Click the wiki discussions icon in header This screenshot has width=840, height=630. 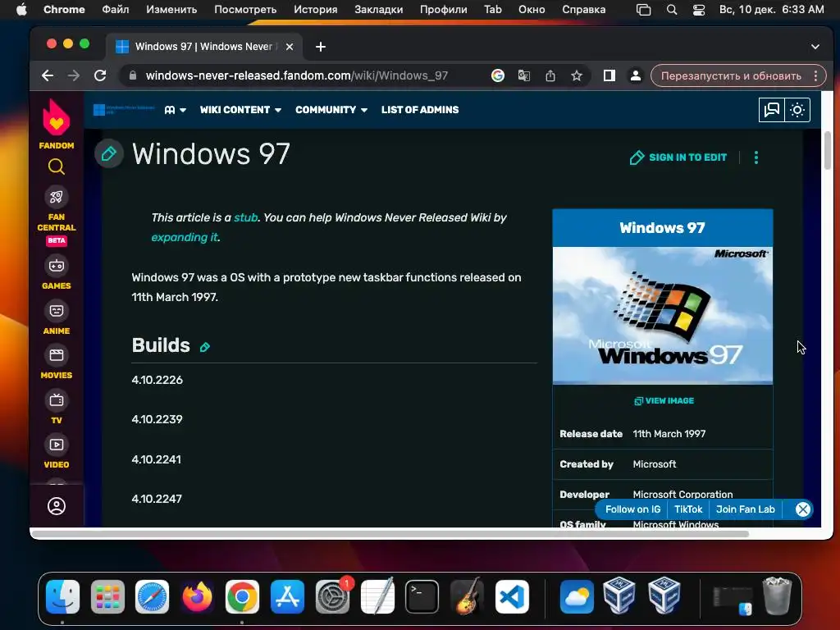point(771,110)
